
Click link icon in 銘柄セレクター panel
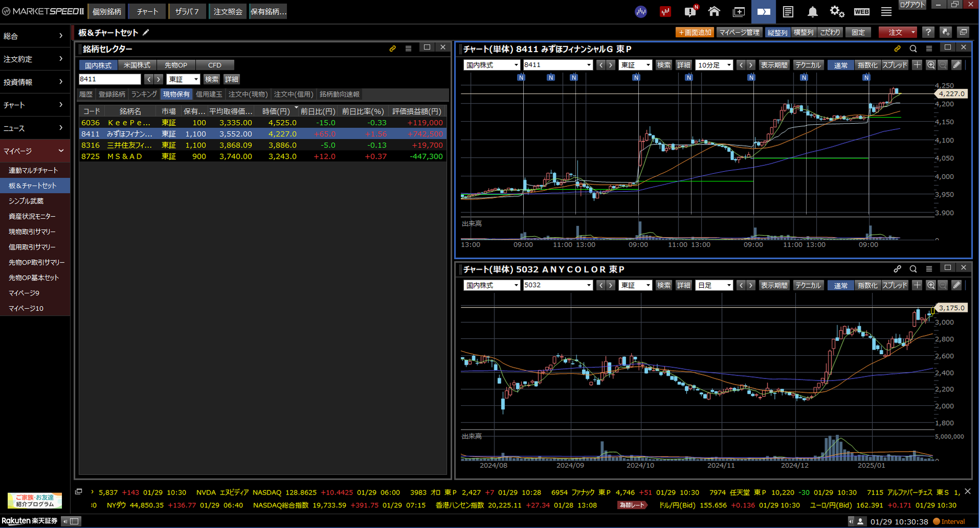tap(393, 48)
